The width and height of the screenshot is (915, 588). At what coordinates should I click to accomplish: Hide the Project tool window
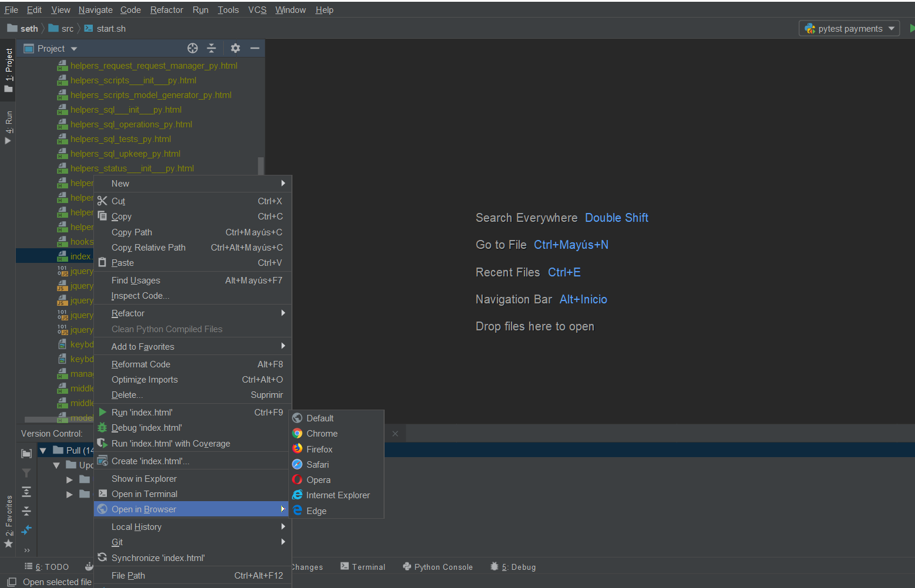255,48
